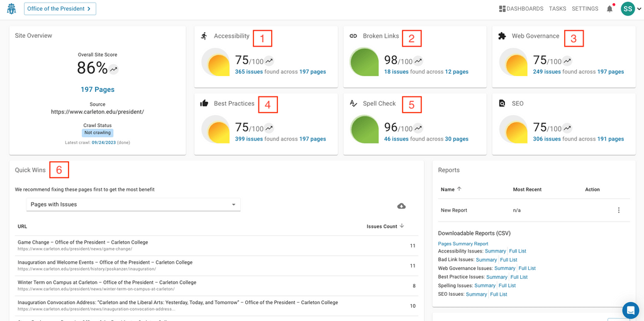Open the 399 issues Best Practices link
The image size is (644, 321).
(x=249, y=139)
